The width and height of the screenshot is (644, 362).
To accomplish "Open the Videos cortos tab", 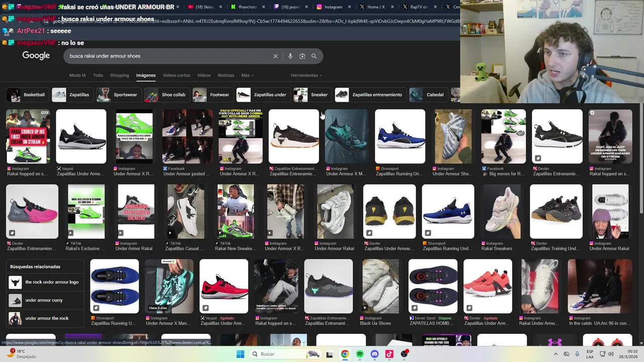I will [176, 75].
